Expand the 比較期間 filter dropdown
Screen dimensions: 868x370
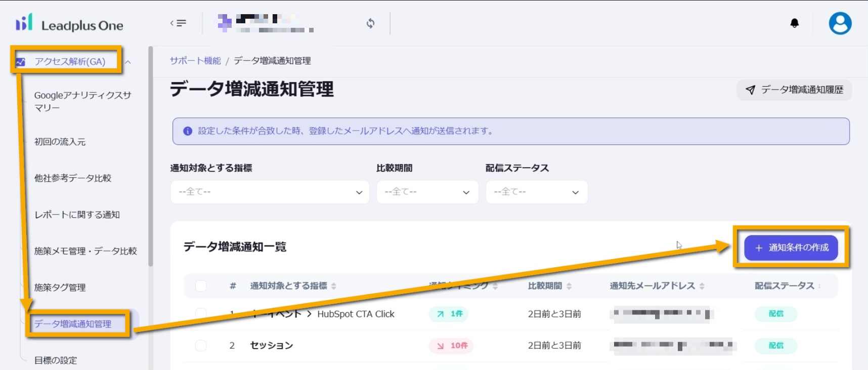[427, 192]
